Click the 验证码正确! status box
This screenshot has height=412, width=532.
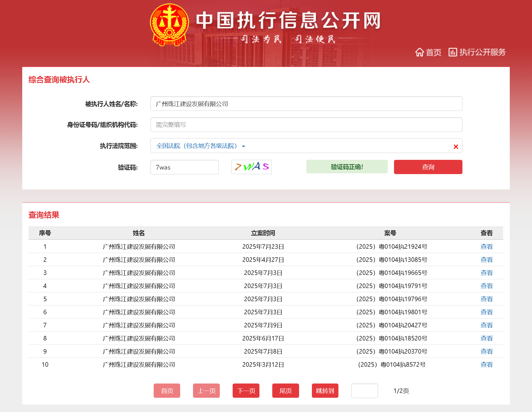pos(347,167)
